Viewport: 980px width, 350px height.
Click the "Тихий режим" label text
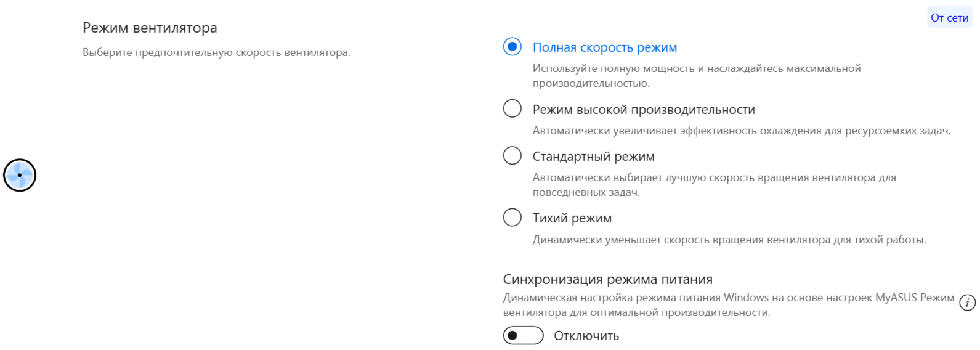(x=572, y=218)
